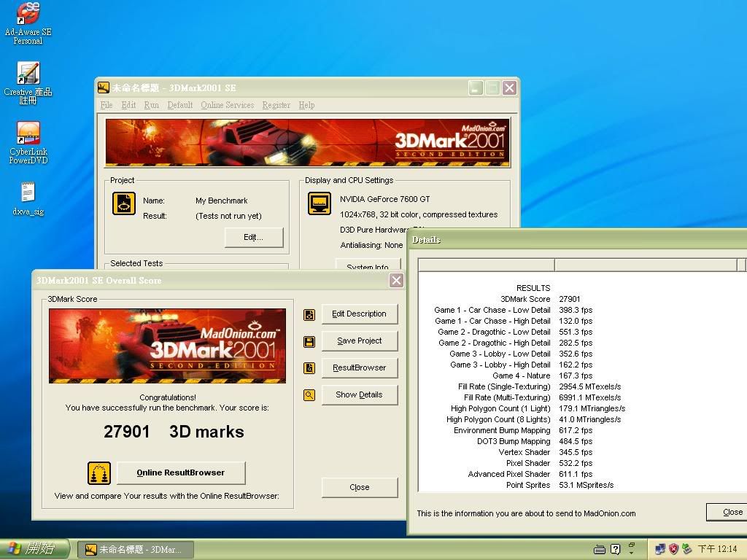Open the File menu

click(x=107, y=105)
